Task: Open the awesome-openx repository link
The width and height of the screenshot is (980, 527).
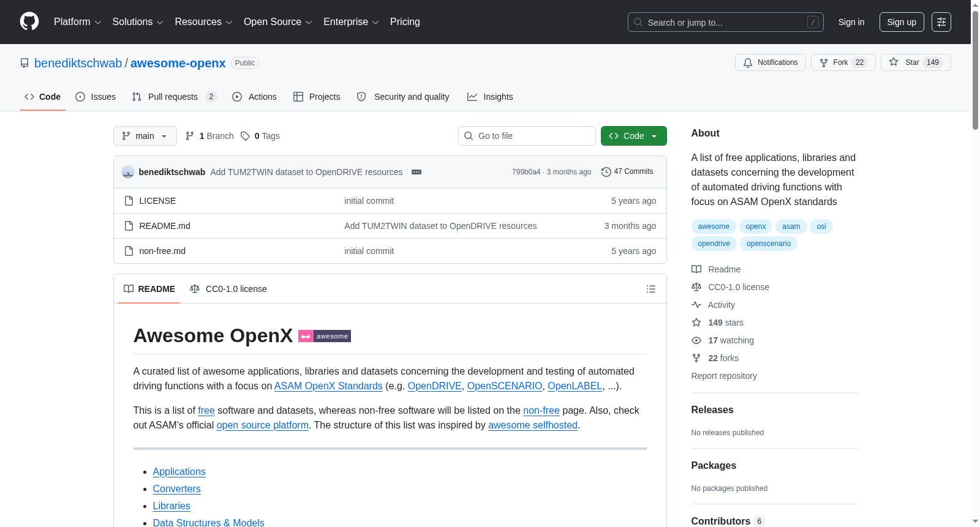Action: click(x=178, y=63)
